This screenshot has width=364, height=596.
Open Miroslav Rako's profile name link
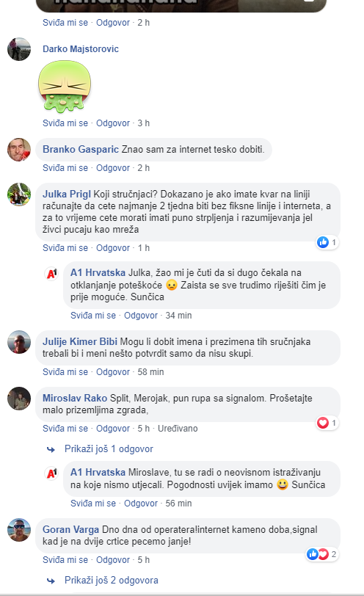75,399
